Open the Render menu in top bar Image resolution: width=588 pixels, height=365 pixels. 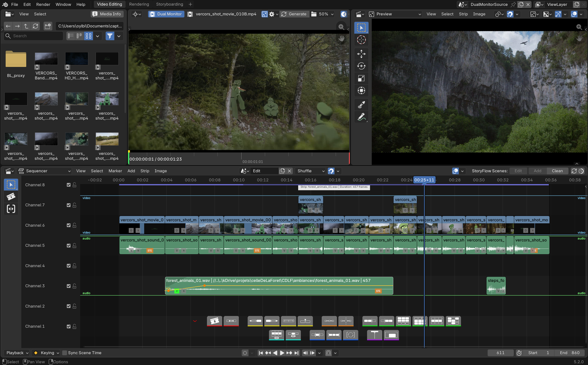(43, 4)
